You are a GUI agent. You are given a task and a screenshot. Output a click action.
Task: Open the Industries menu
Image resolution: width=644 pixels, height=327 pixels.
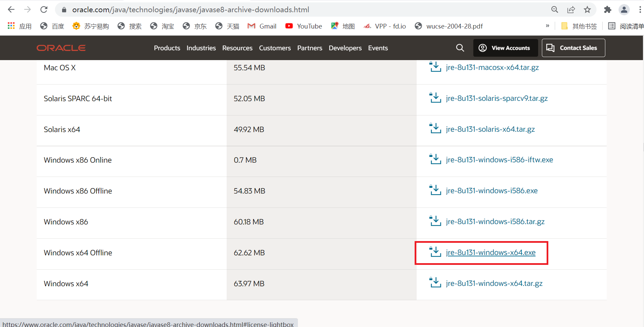pos(201,48)
